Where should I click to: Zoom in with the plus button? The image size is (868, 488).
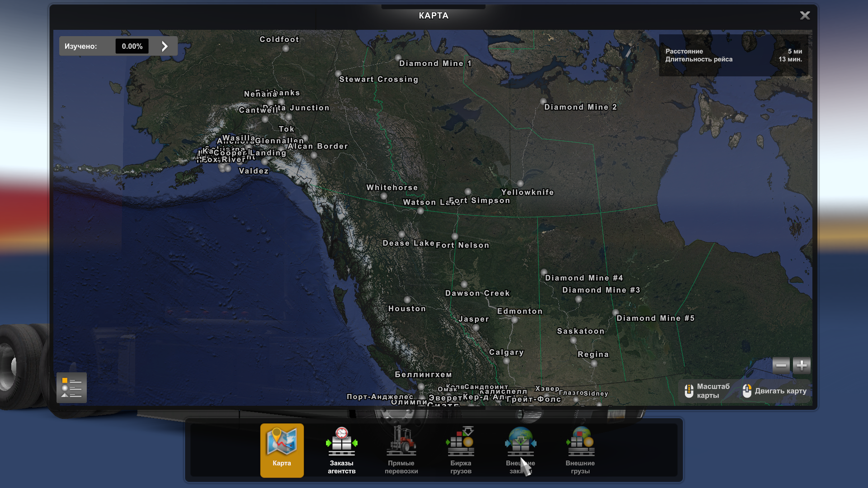point(802,365)
